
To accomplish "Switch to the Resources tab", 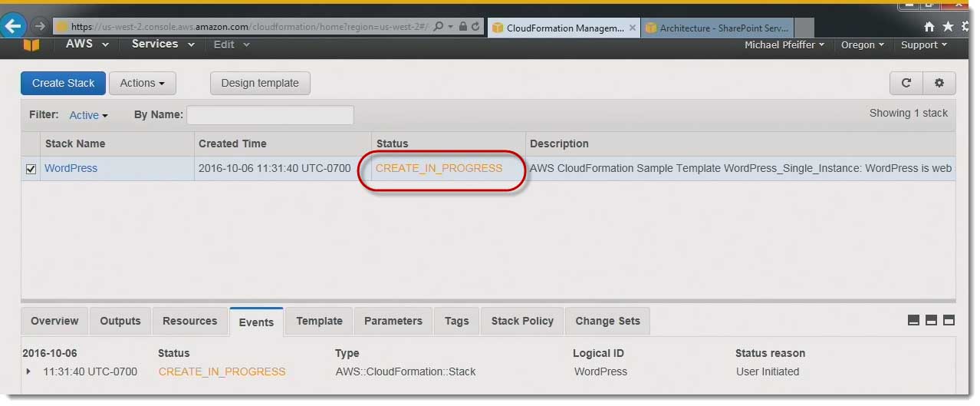I will click(189, 322).
